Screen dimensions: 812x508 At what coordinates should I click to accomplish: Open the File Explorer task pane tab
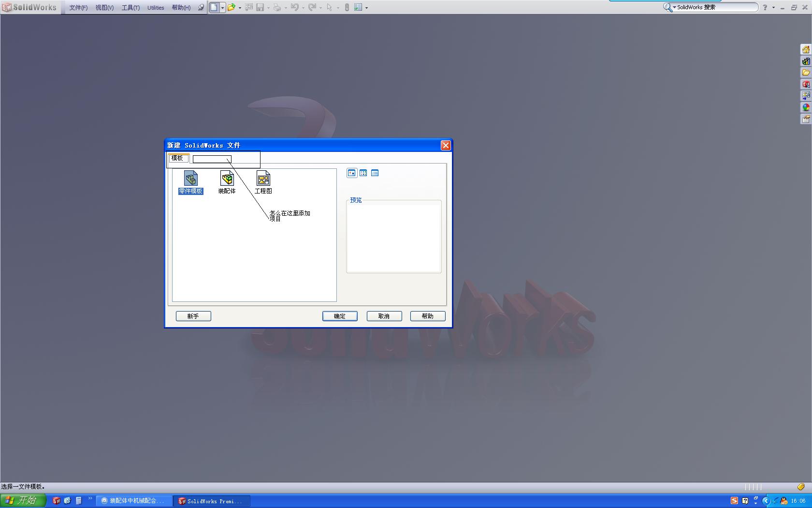(x=806, y=73)
